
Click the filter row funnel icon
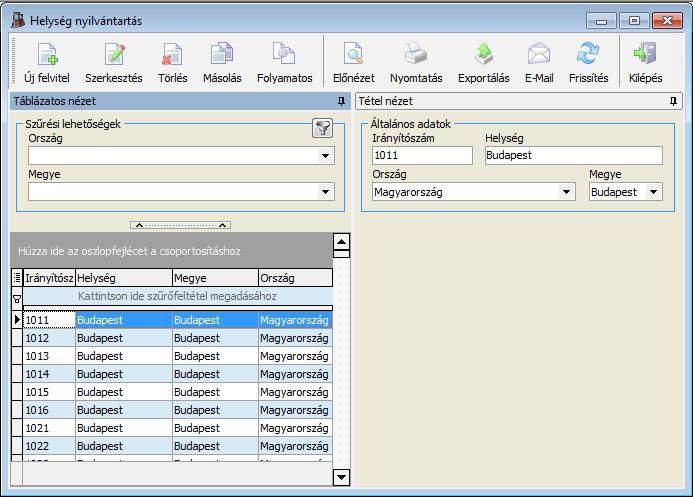(17, 299)
